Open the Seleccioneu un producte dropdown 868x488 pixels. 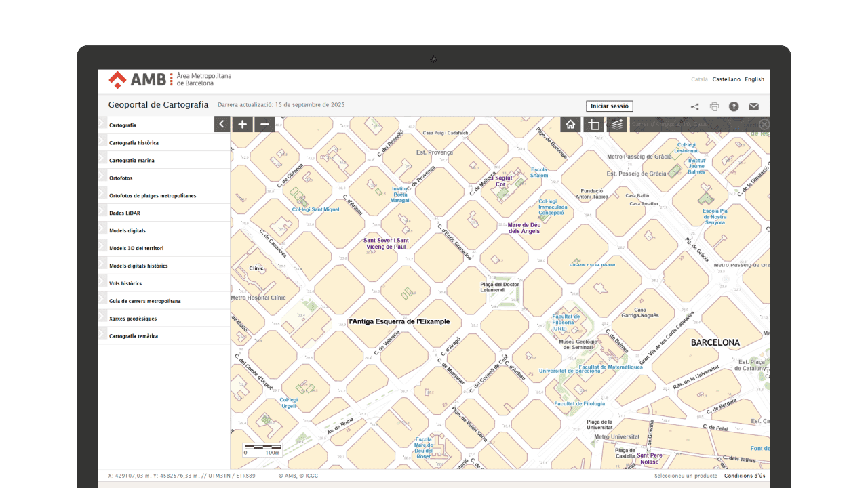coord(687,475)
